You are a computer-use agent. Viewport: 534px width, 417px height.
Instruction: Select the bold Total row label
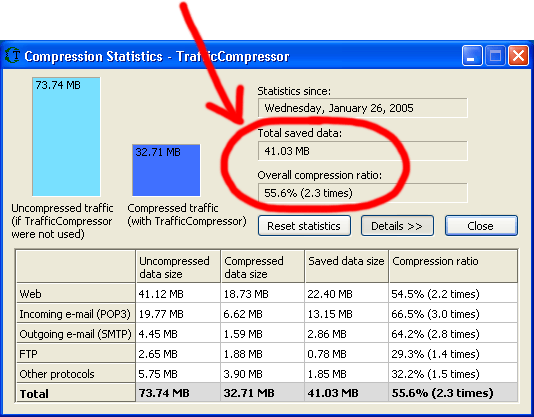(x=76, y=393)
